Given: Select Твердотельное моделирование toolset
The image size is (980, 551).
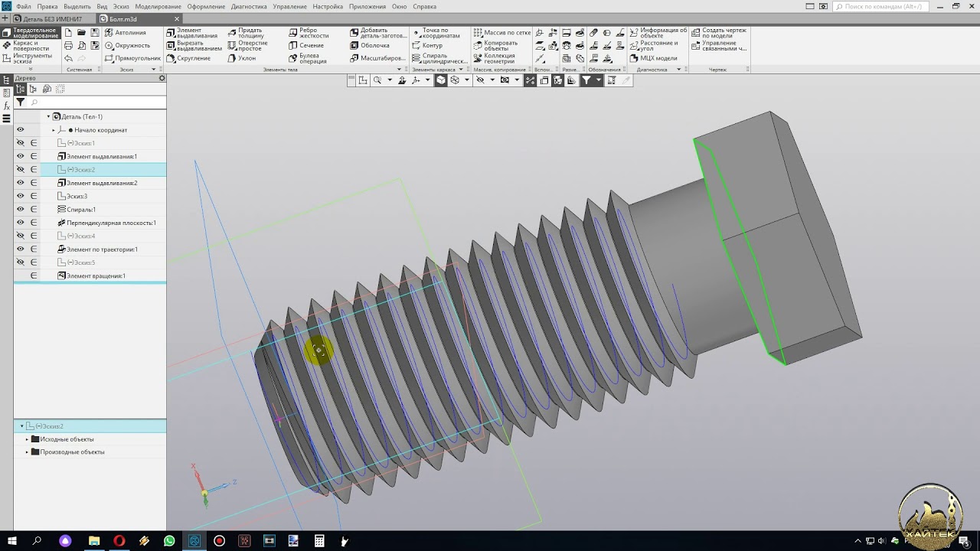Looking at the screenshot, I should [31, 33].
